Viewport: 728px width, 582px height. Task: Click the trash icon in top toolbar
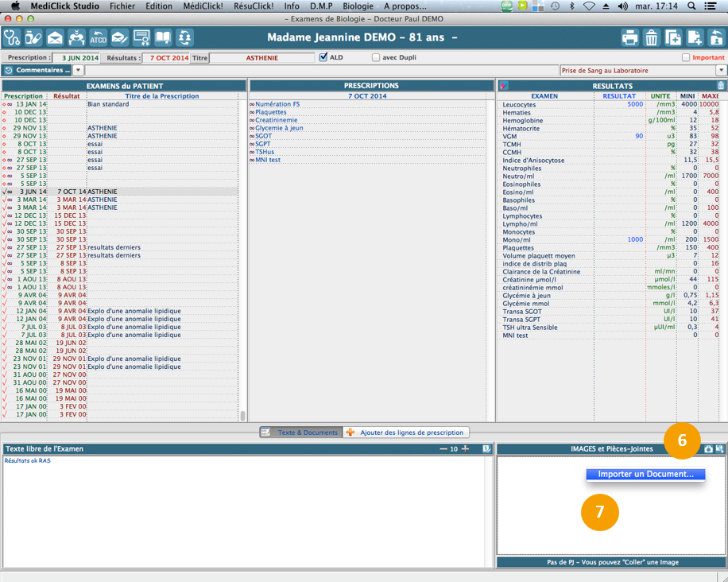(x=651, y=37)
